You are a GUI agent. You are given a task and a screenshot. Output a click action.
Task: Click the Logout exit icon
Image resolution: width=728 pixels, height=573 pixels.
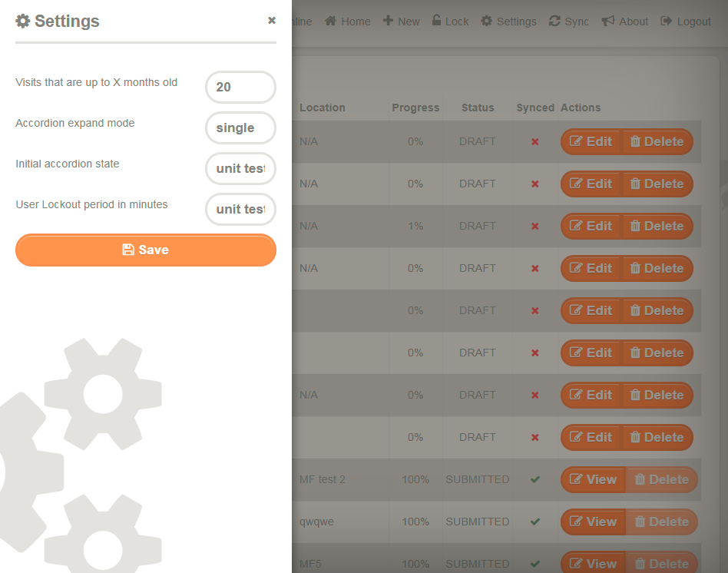click(667, 21)
